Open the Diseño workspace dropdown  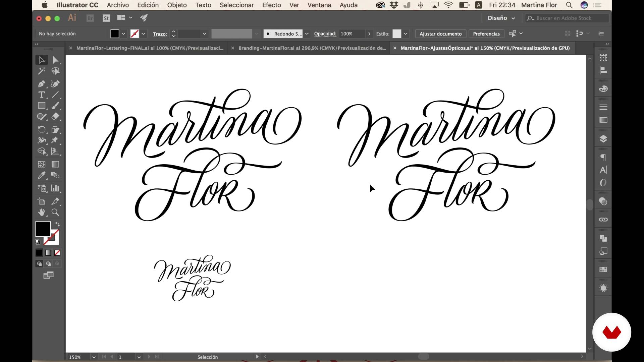point(501,18)
